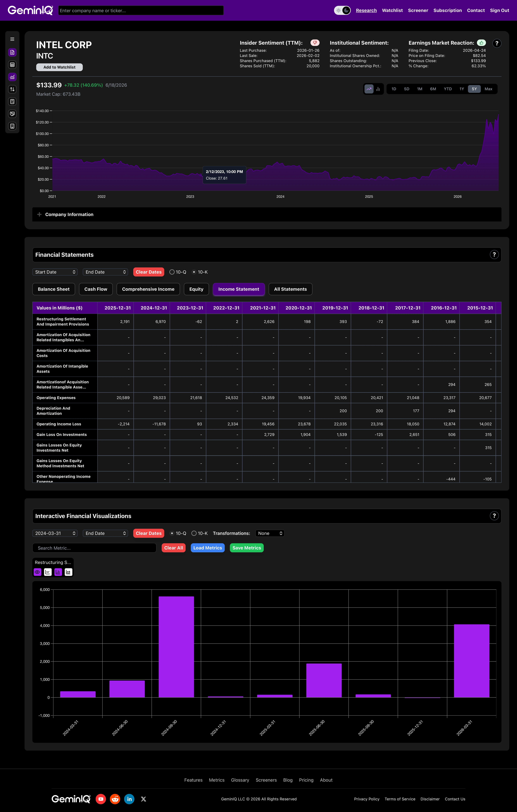Click the up-down arrows sidebar icon
This screenshot has height=812, width=517.
point(12,89)
